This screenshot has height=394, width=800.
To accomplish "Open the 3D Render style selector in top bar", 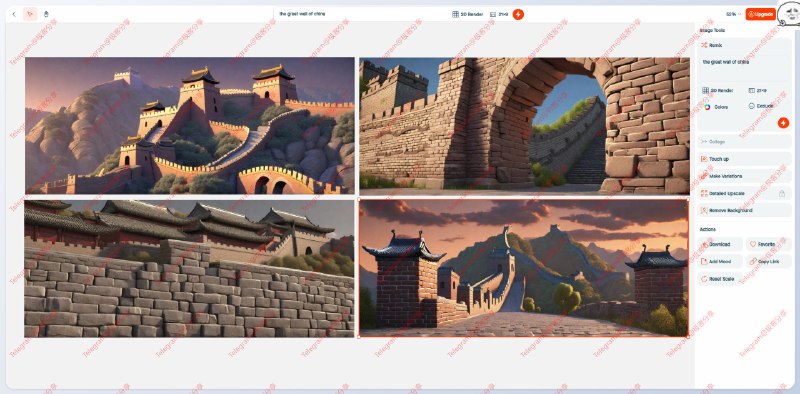I will 467,14.
